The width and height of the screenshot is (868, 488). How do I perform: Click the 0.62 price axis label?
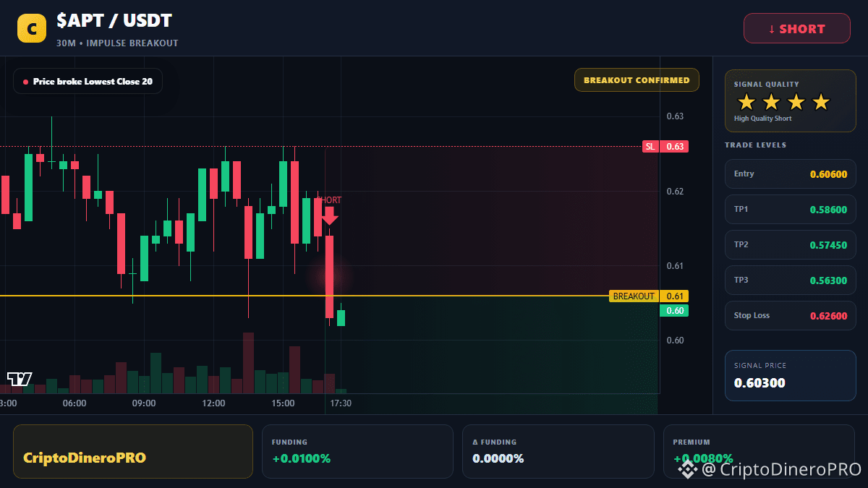(x=675, y=192)
